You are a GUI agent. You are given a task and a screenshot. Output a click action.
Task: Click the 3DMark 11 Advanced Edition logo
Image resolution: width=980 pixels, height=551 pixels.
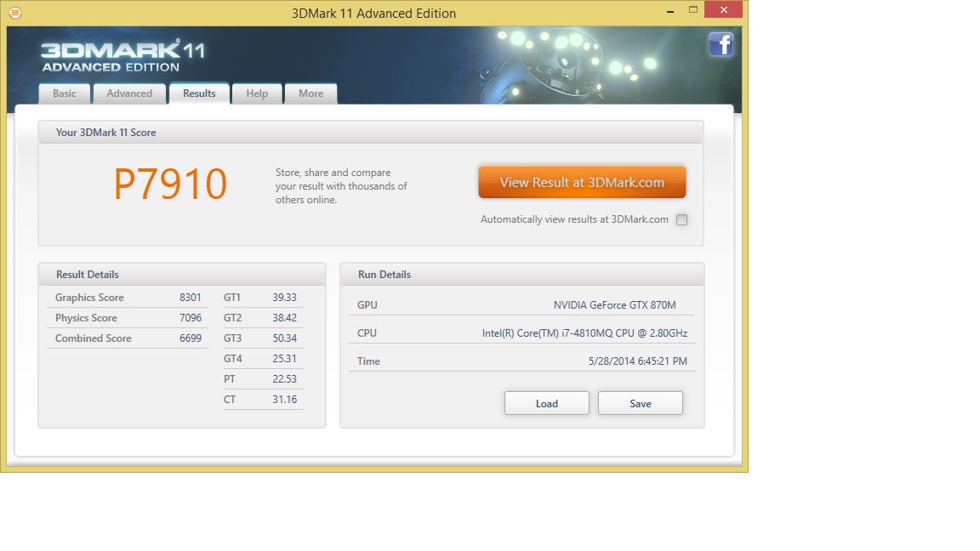pyautogui.click(x=122, y=55)
